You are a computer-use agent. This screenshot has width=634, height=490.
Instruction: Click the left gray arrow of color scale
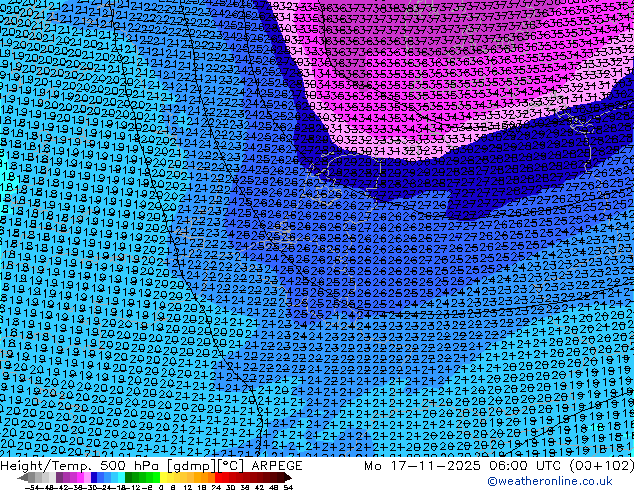[23, 477]
